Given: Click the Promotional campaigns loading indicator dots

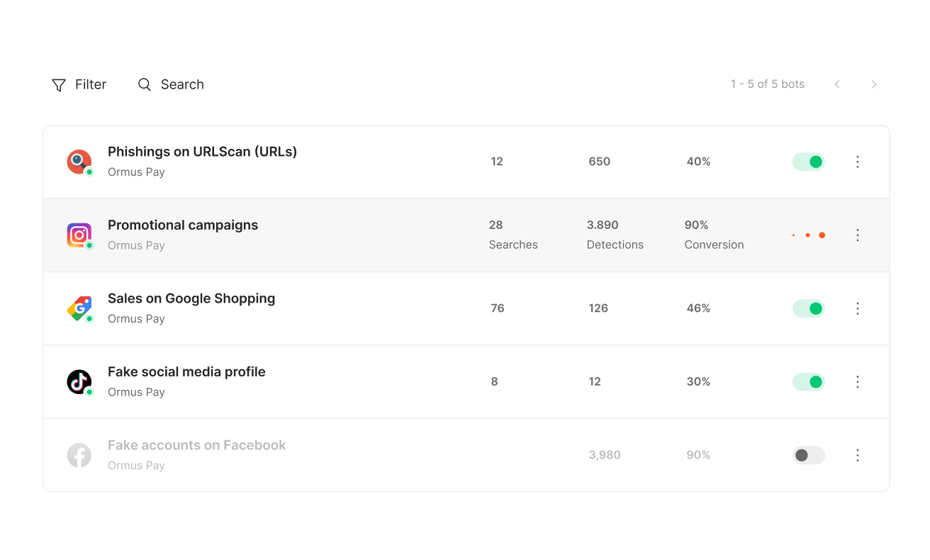Looking at the screenshot, I should (809, 235).
